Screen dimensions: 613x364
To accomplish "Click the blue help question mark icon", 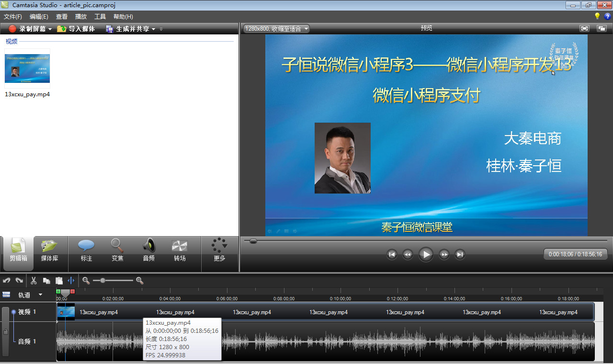I will click(607, 16).
